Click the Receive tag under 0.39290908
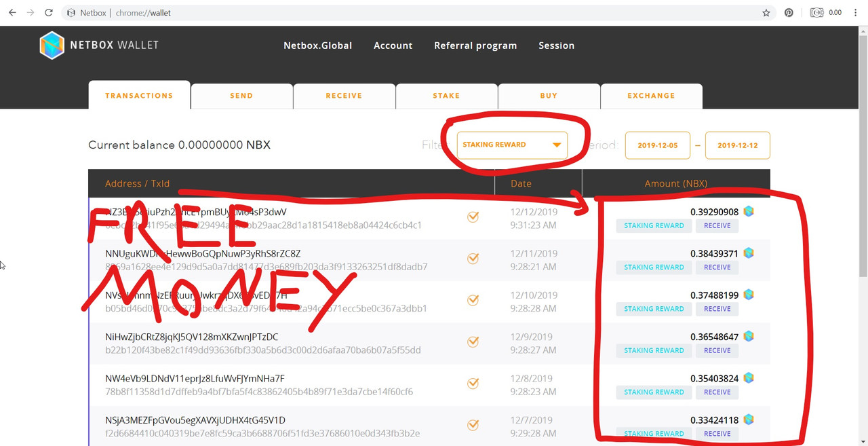This screenshot has height=446, width=868. click(x=717, y=225)
